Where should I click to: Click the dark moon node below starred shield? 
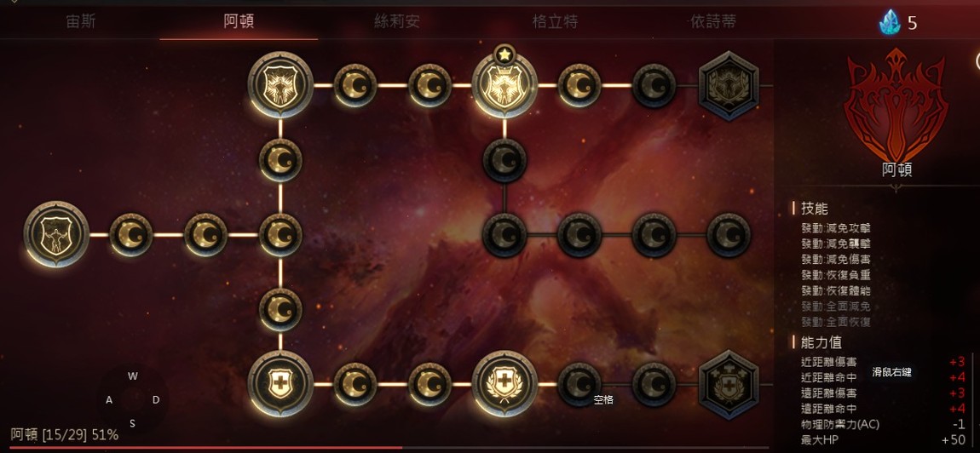[504, 161]
